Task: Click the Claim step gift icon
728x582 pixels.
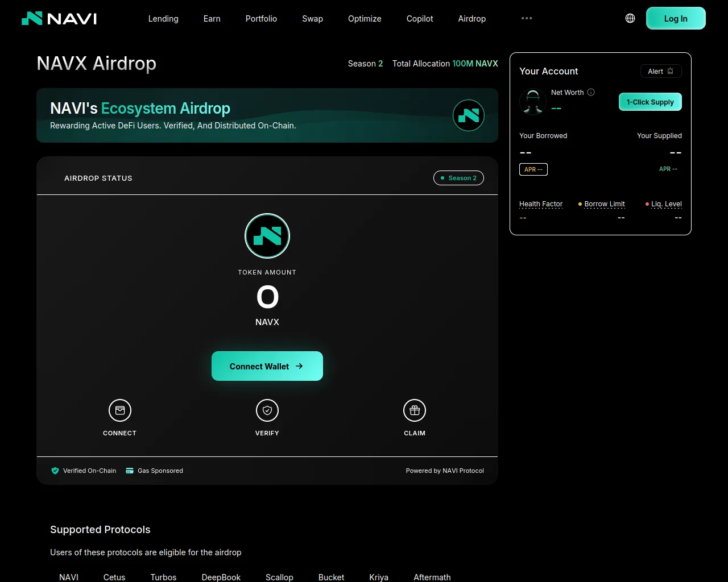Action: click(415, 410)
